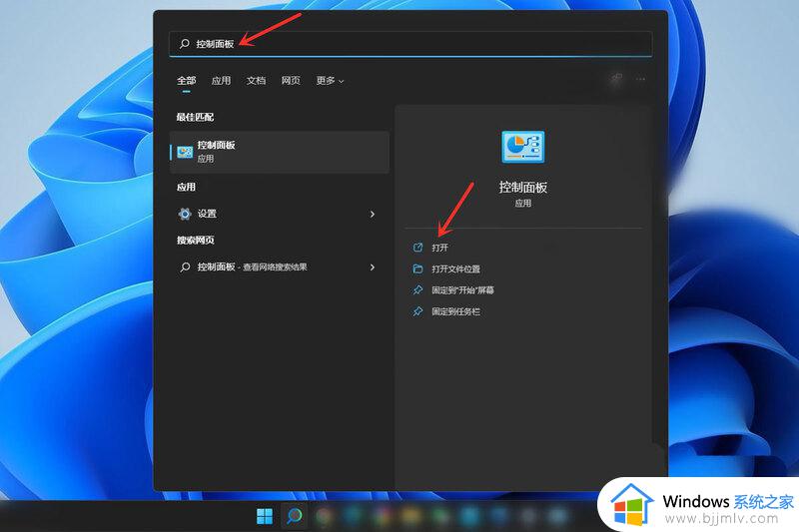Click the Control Panel icon in best match
The image size is (799, 532).
coord(185,152)
